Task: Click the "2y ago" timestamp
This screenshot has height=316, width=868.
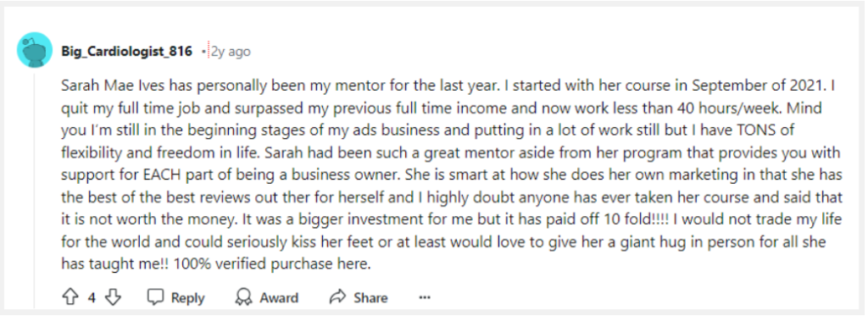Action: pyautogui.click(x=231, y=52)
